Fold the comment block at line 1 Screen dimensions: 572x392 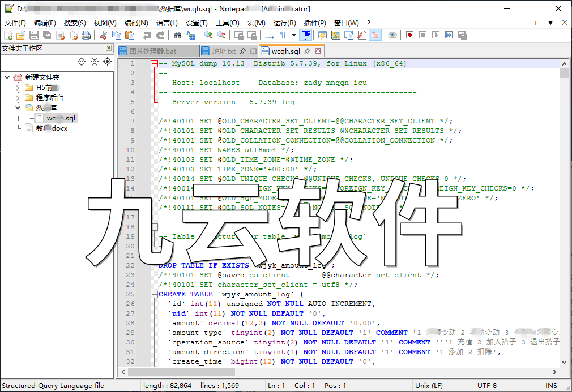[x=154, y=64]
